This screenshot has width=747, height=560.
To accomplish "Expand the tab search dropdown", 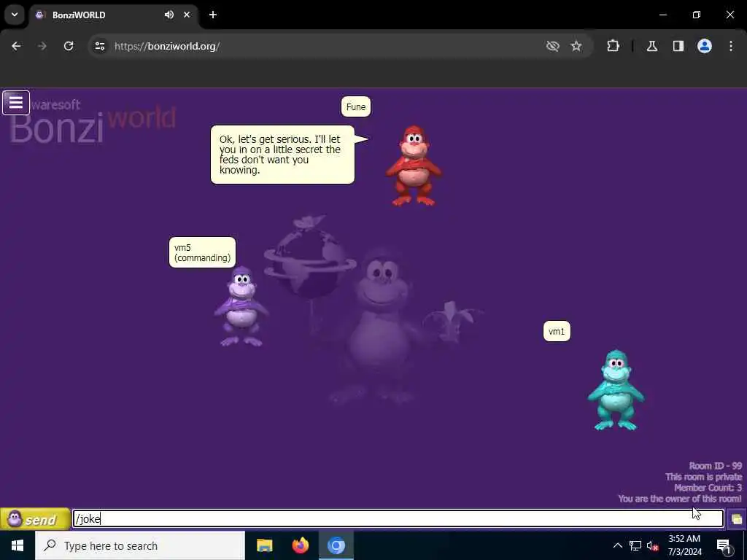I will tap(15, 15).
